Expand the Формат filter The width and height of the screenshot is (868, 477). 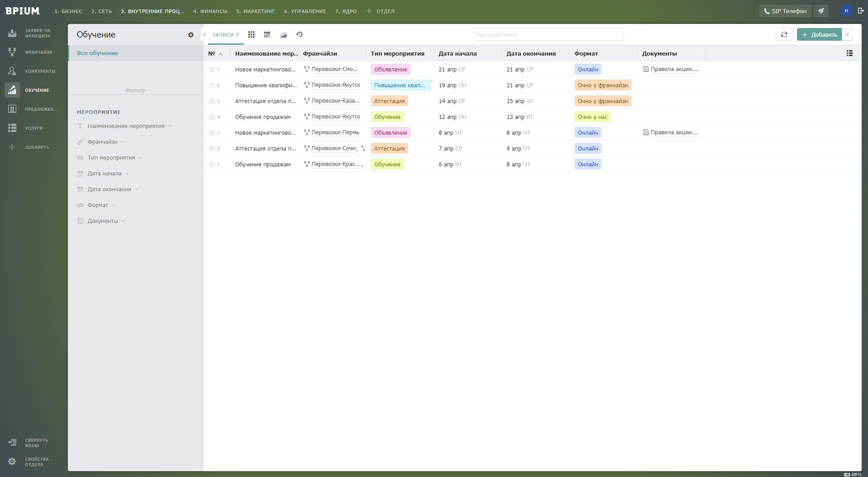click(x=98, y=205)
